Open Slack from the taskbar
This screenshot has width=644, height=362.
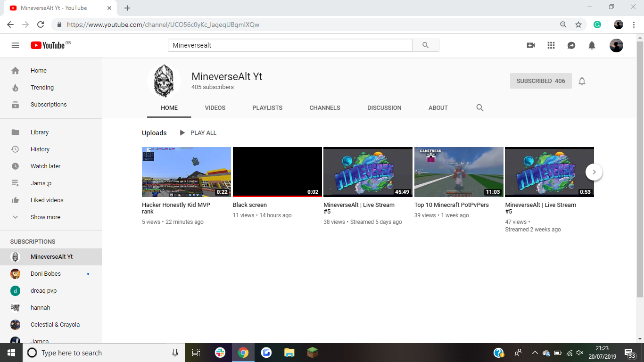point(220,353)
